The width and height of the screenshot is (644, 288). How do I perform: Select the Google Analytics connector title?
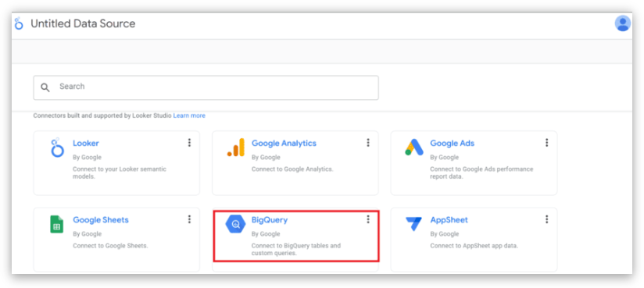pyautogui.click(x=284, y=143)
